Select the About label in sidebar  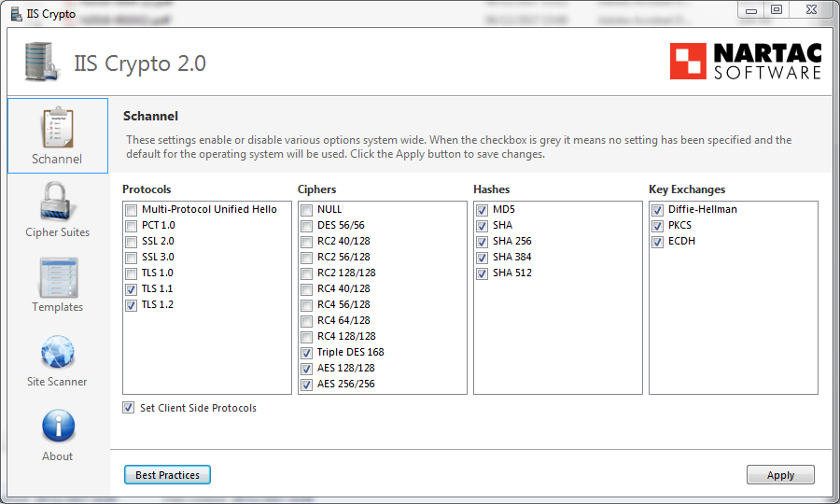pyautogui.click(x=57, y=456)
